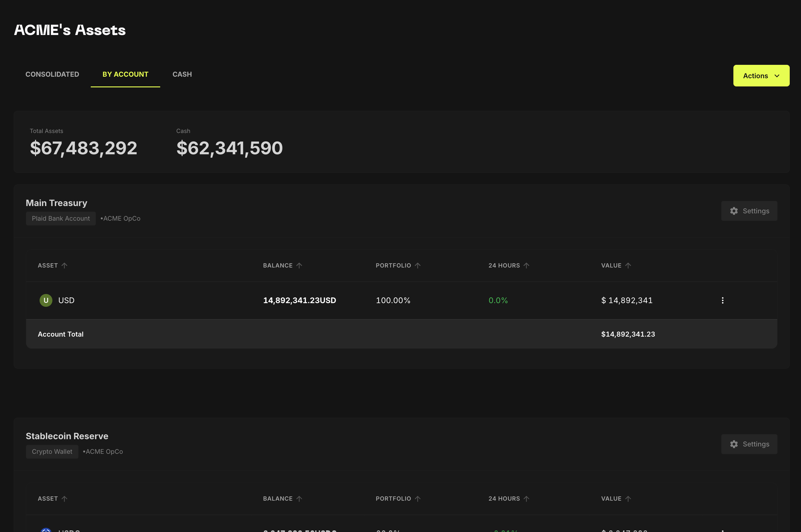
Task: Click ACME OpCo label under Main Treasury
Action: click(121, 219)
